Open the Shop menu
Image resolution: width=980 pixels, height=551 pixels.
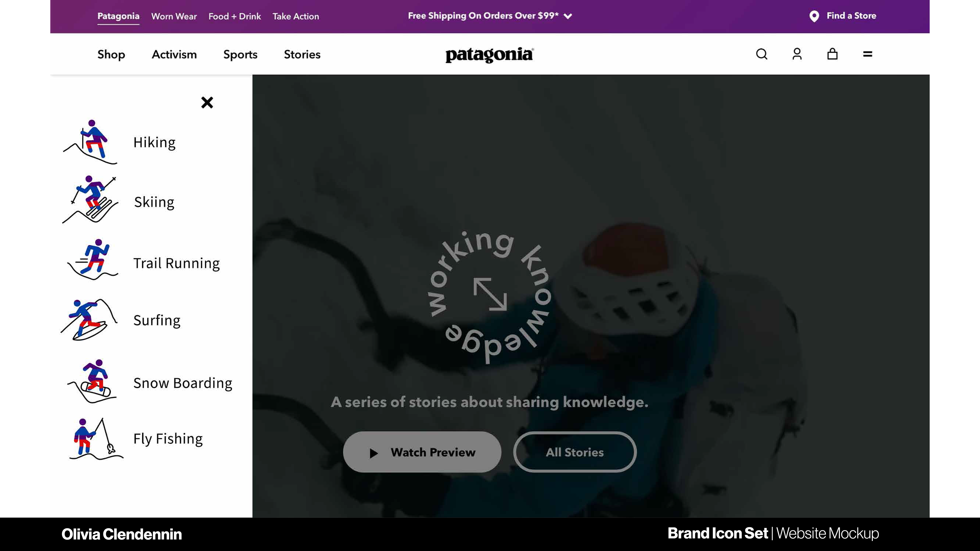pyautogui.click(x=111, y=54)
